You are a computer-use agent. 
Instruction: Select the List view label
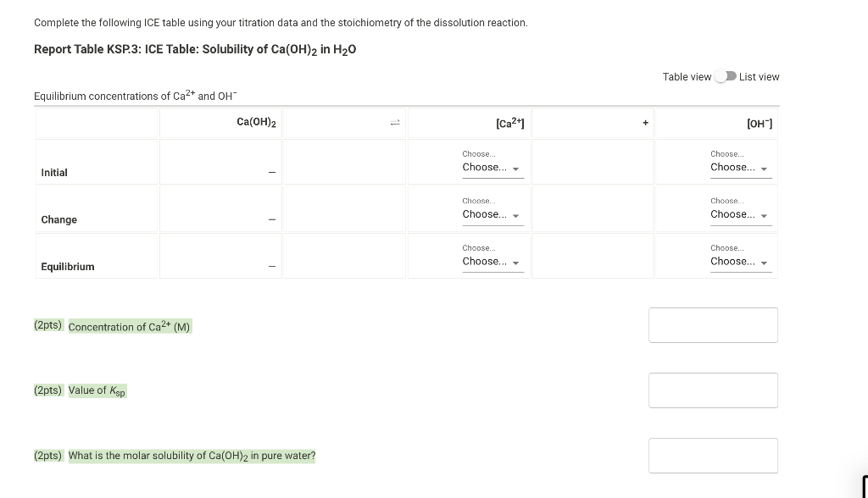coord(759,77)
